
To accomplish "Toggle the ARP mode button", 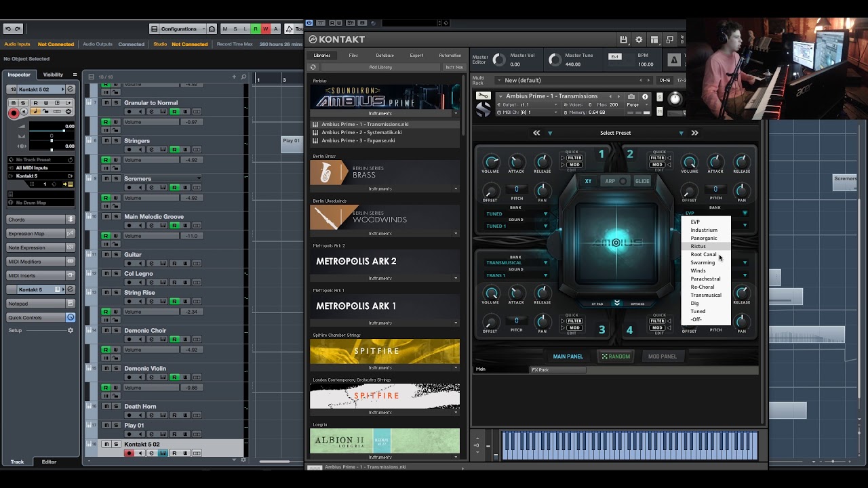I will tap(610, 181).
